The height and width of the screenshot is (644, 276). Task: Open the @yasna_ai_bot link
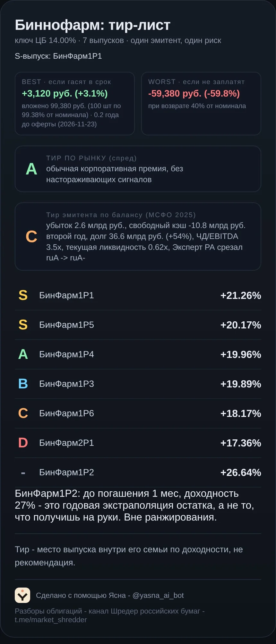point(158,595)
